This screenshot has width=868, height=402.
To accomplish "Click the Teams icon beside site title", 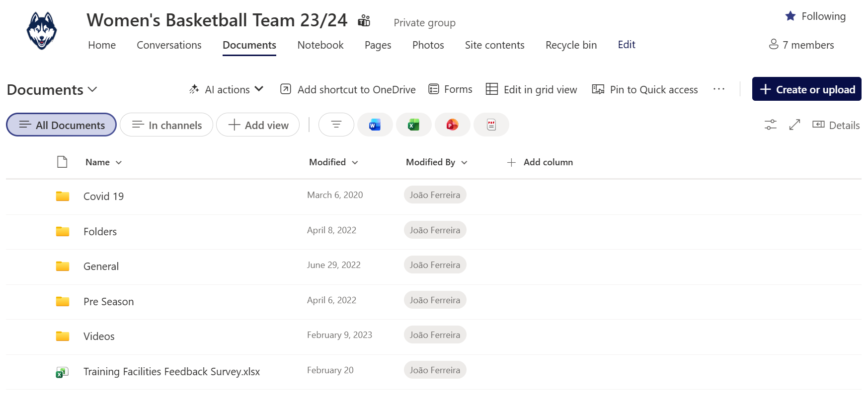I will [364, 21].
